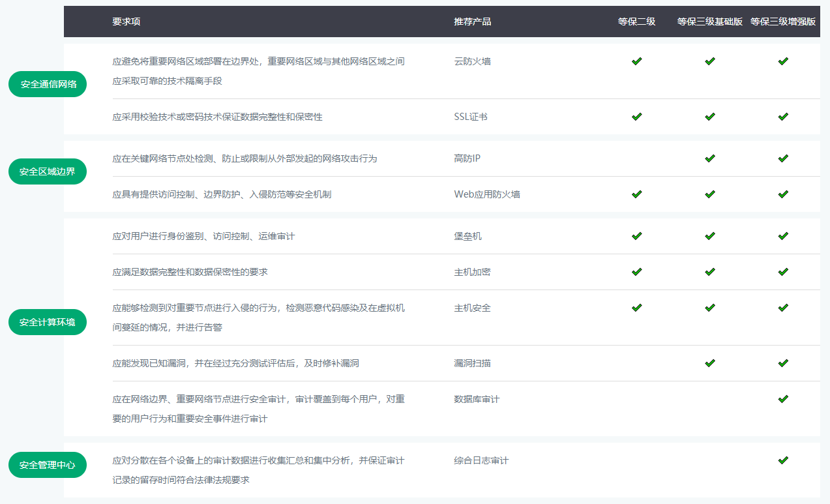Click the 堡垒机 product name
The width and height of the screenshot is (830, 504).
(468, 236)
